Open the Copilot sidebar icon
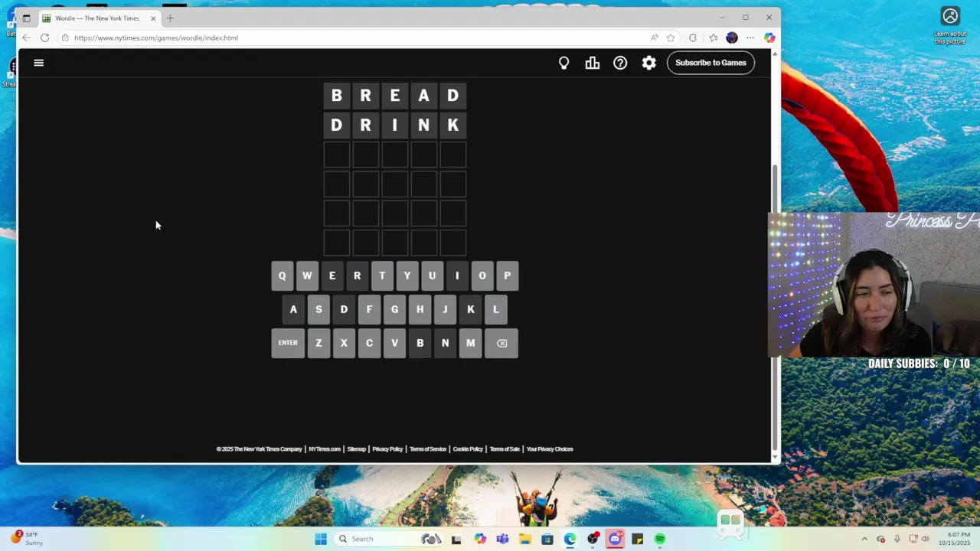This screenshot has height=551, width=980. tap(769, 37)
